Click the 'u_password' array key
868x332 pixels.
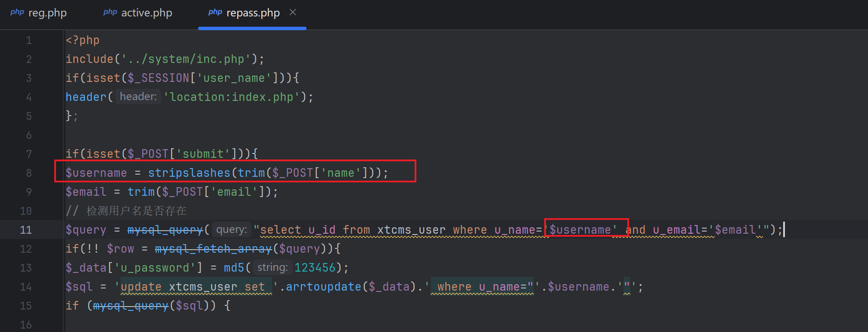[x=155, y=268]
